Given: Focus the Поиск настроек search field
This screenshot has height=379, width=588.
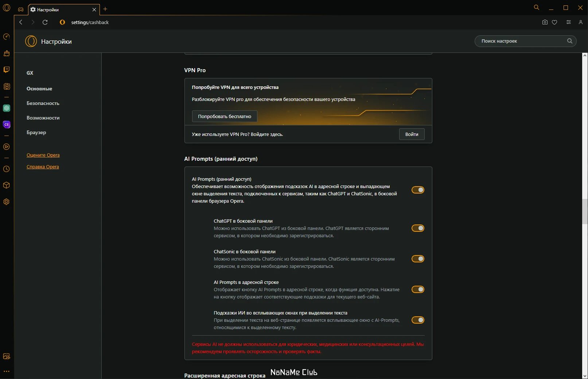Looking at the screenshot, I should (525, 41).
